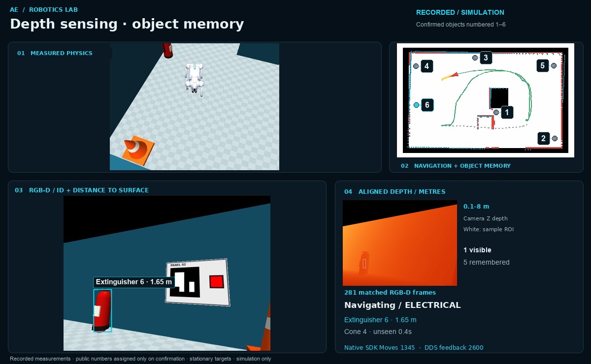The image size is (591, 364).
Task: Click the "0.1-8 m" depth range value
Action: click(476, 207)
